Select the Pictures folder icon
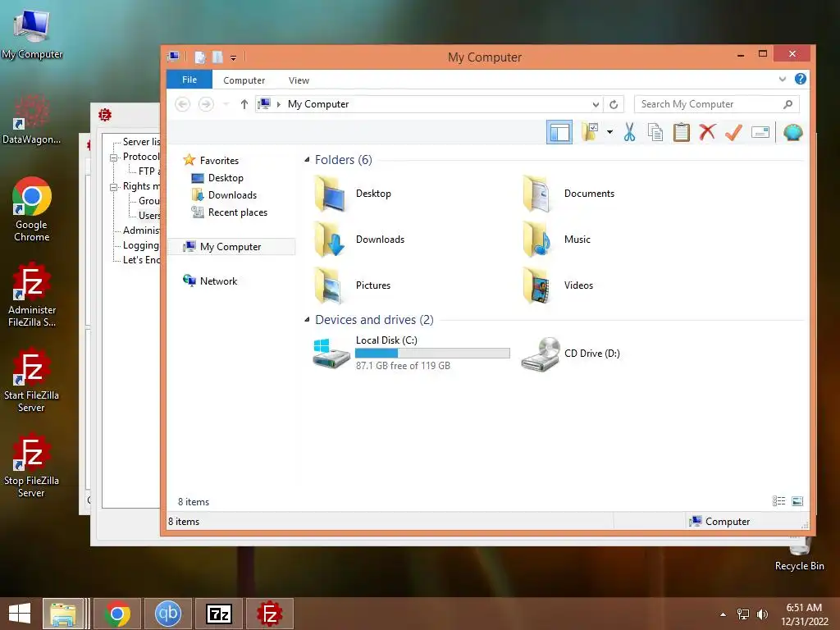 [329, 285]
